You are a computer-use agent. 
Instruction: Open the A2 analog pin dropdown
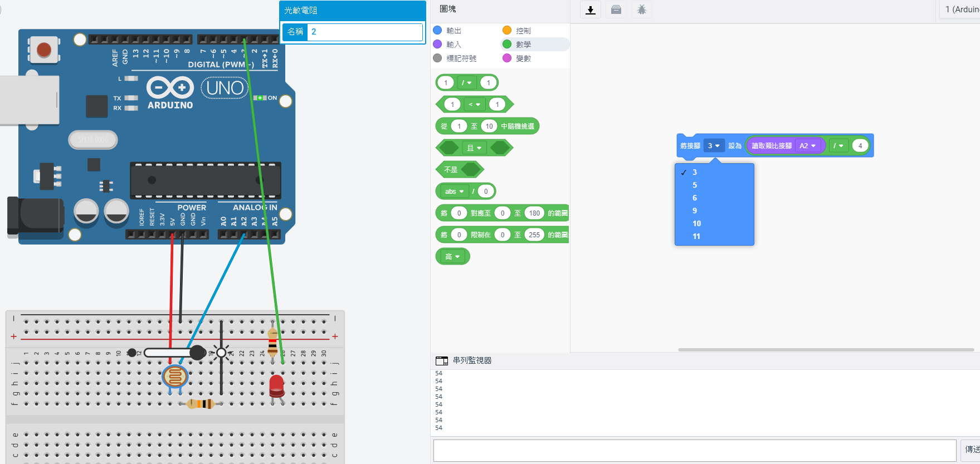click(x=808, y=146)
